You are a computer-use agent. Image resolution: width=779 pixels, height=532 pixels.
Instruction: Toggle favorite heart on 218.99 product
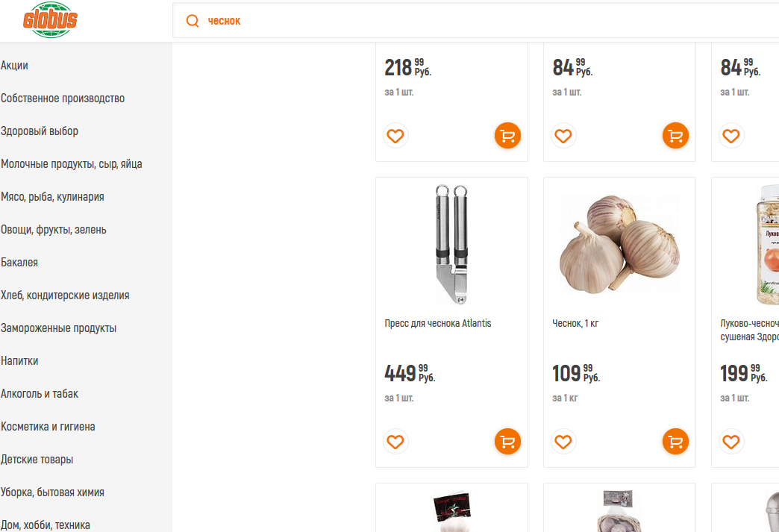pyautogui.click(x=395, y=135)
